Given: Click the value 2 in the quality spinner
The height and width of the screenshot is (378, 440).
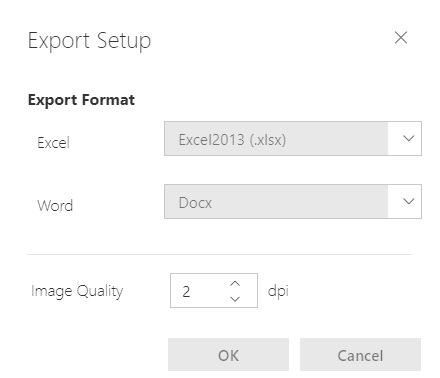Looking at the screenshot, I should 186,291.
